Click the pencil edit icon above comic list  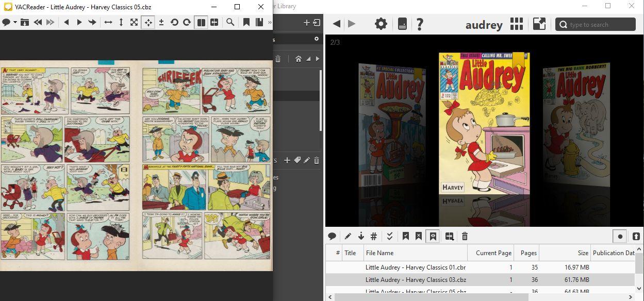[348, 236]
